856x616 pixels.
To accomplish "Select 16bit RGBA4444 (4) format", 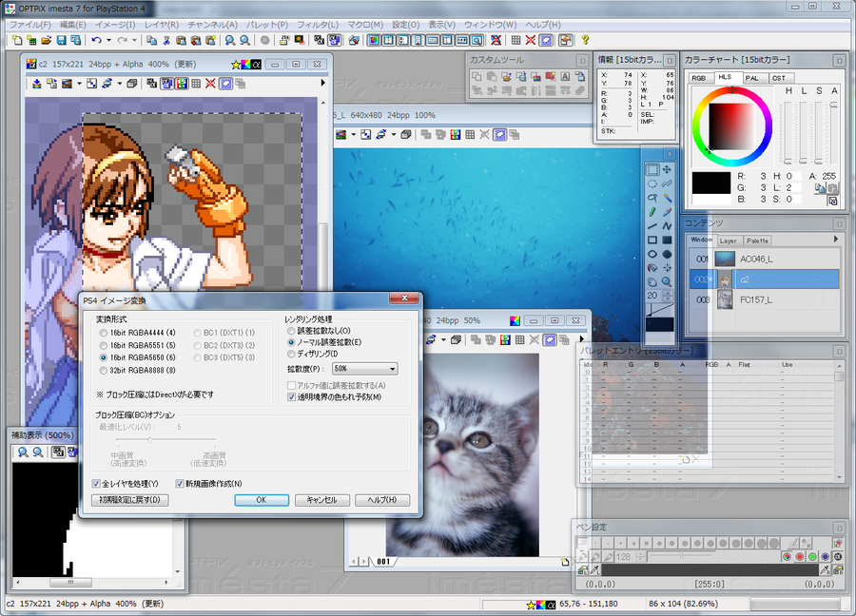I will coord(103,333).
